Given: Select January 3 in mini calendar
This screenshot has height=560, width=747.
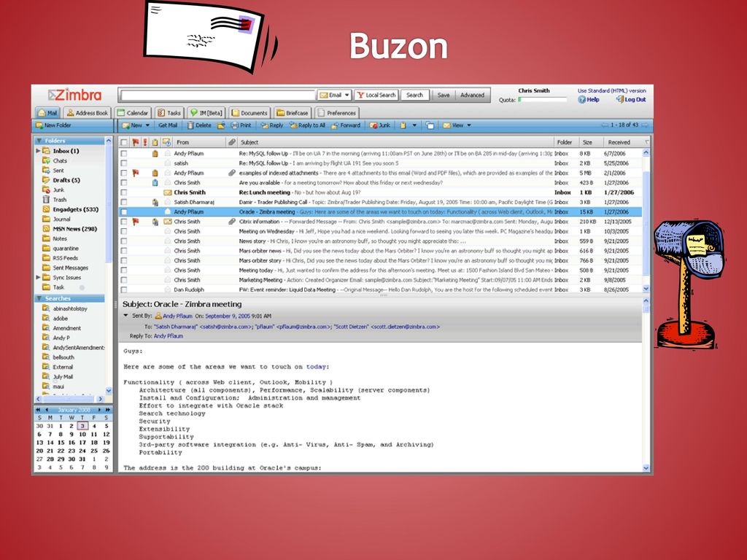Looking at the screenshot, I should [x=82, y=426].
